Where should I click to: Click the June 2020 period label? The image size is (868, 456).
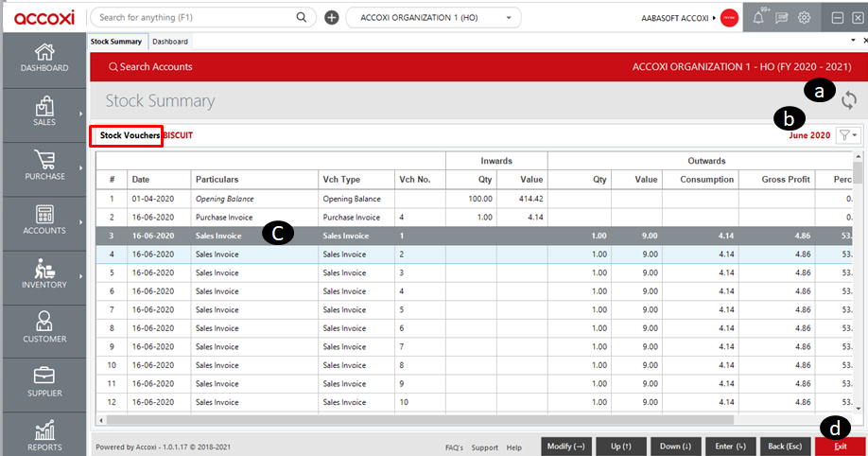tap(809, 135)
